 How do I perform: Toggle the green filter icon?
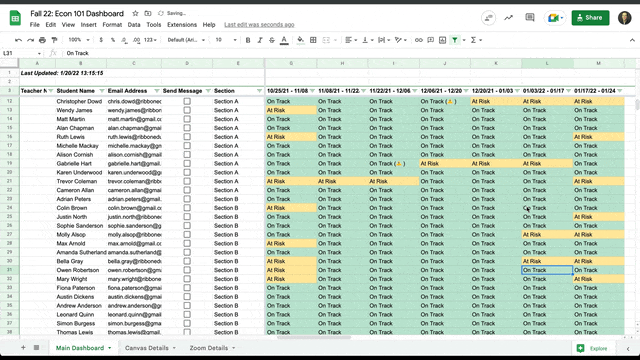455,40
